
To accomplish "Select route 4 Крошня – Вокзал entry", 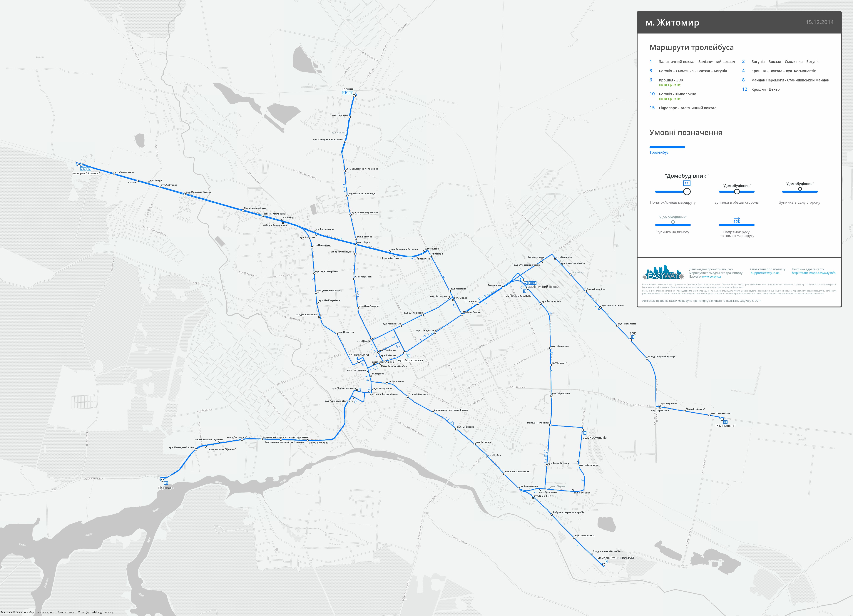I will (x=779, y=71).
